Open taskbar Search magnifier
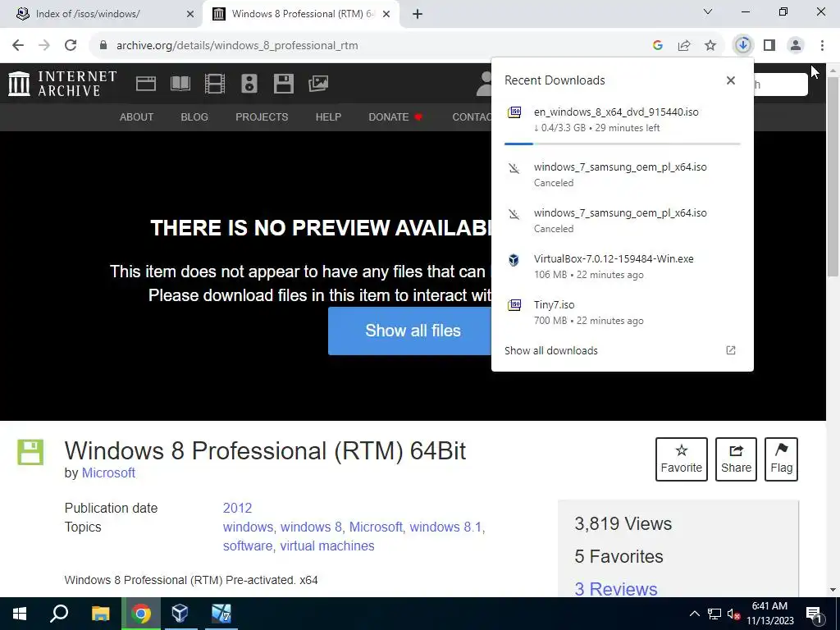The image size is (840, 630). coord(59,614)
